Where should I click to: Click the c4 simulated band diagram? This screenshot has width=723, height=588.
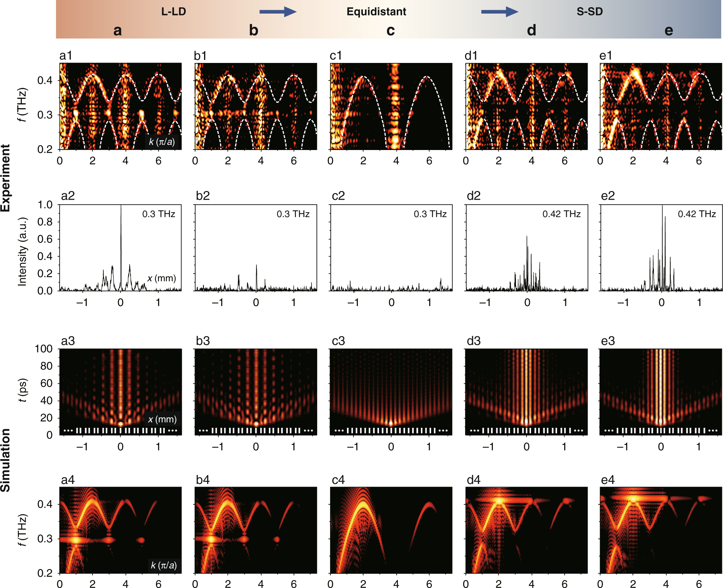point(391,530)
